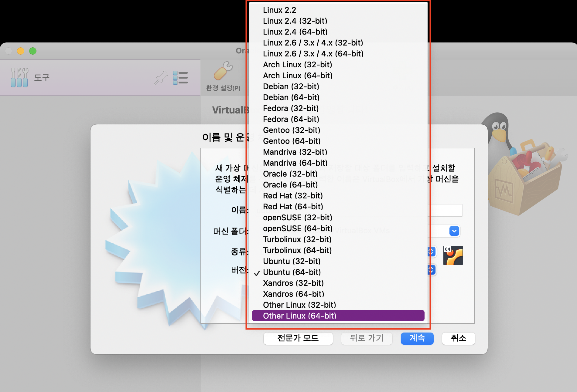Open 환경 설정(P) wrench icon
The image size is (577, 392).
click(223, 71)
